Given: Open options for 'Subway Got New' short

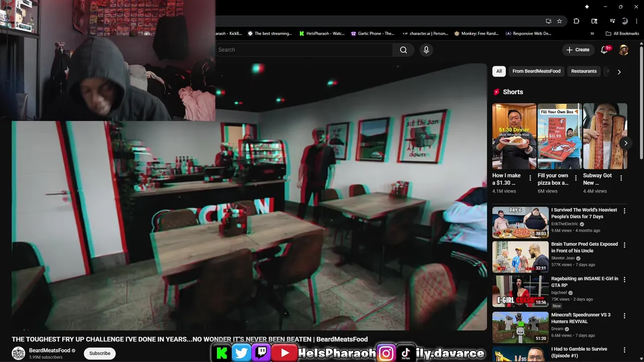Looking at the screenshot, I should (621, 178).
